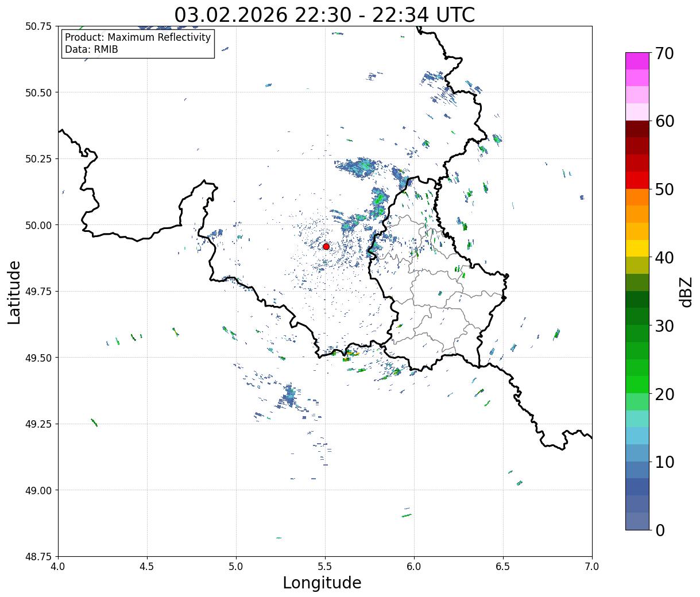Image resolution: width=700 pixels, height=597 pixels.
Task: Click the red radar location marker
Action: tap(326, 246)
